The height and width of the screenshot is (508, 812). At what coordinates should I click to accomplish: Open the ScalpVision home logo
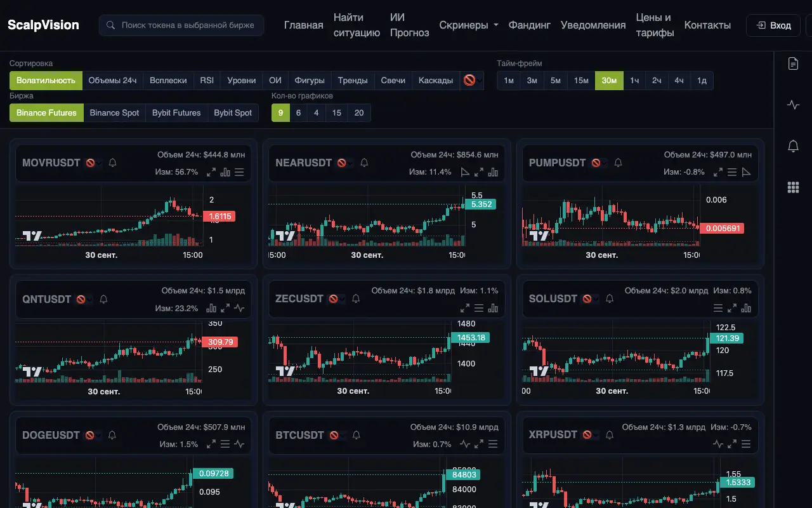(x=43, y=25)
